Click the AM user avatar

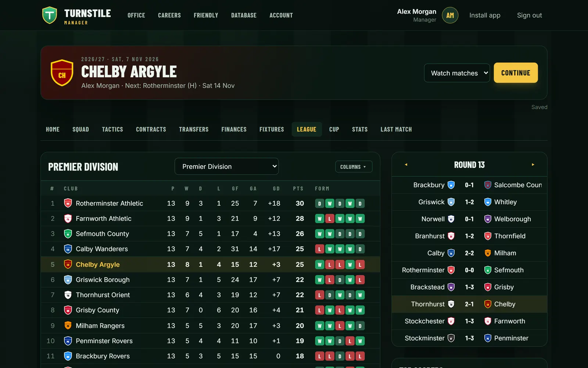click(x=450, y=15)
